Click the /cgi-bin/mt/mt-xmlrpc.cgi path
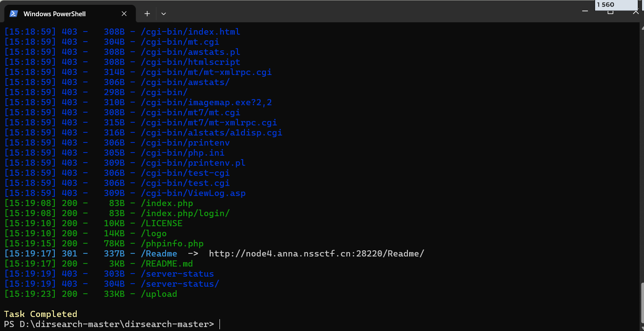Image resolution: width=644 pixels, height=331 pixels. [x=206, y=72]
